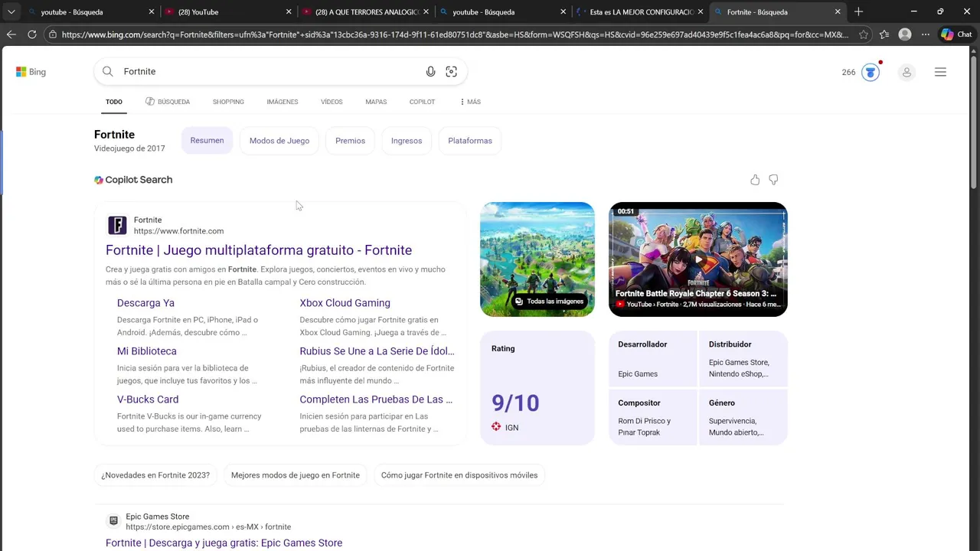980x551 pixels.
Task: Open the Mi Biblioteca link
Action: click(147, 351)
